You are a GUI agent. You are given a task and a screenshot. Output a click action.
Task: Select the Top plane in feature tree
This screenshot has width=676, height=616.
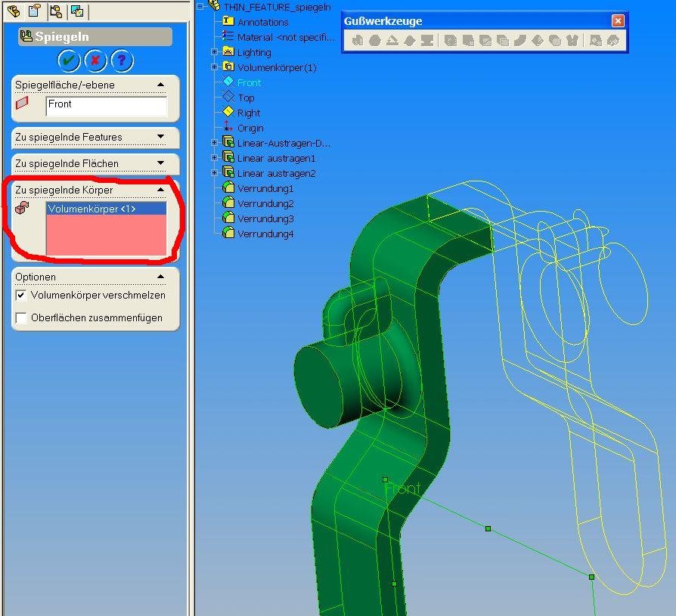point(246,98)
